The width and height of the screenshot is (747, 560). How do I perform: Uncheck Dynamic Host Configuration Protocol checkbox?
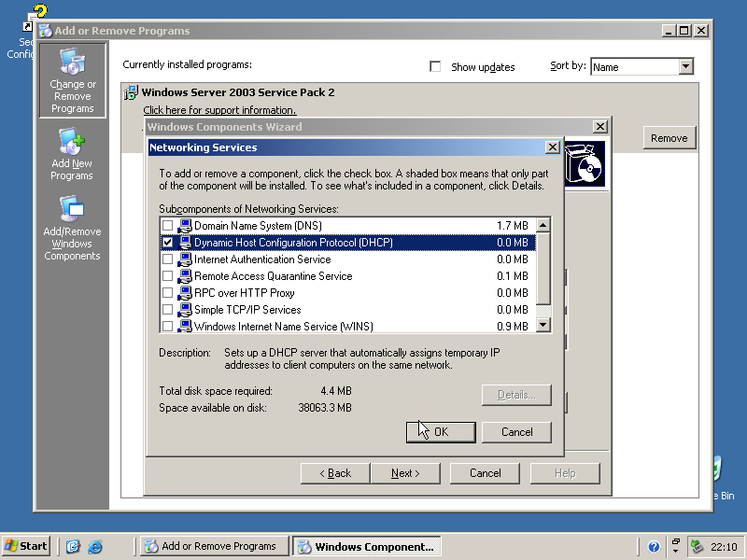(167, 243)
